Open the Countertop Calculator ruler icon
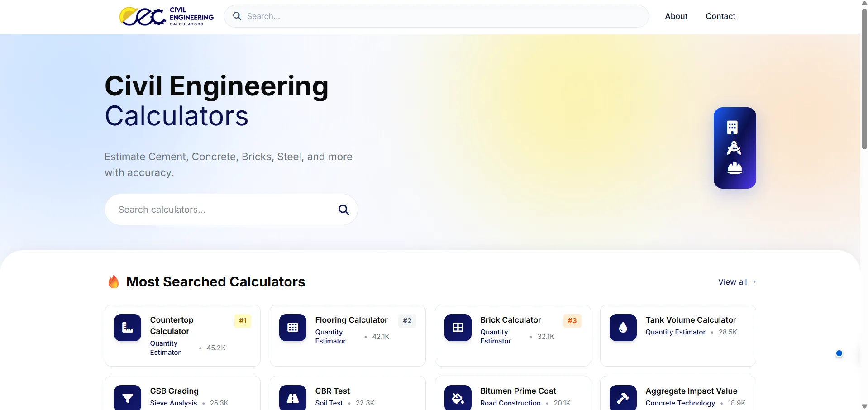868x410 pixels. click(x=128, y=328)
